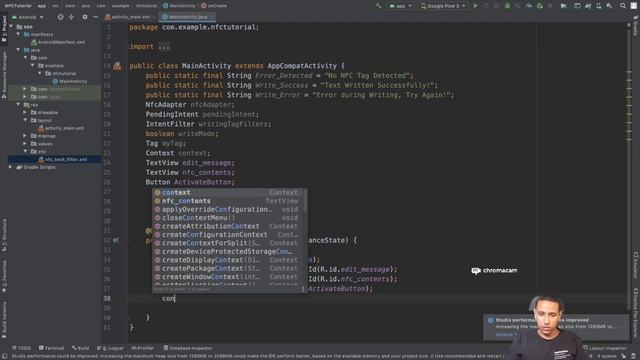Click MainActivity in the breadcrumb bar
The width and height of the screenshot is (640, 360).
(x=179, y=6)
